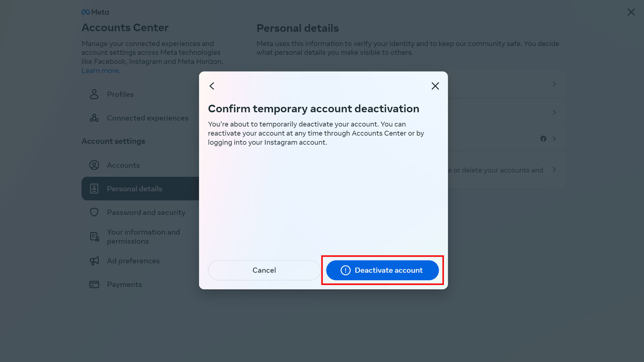
Task: Click the Deactivate account button
Action: pos(382,270)
